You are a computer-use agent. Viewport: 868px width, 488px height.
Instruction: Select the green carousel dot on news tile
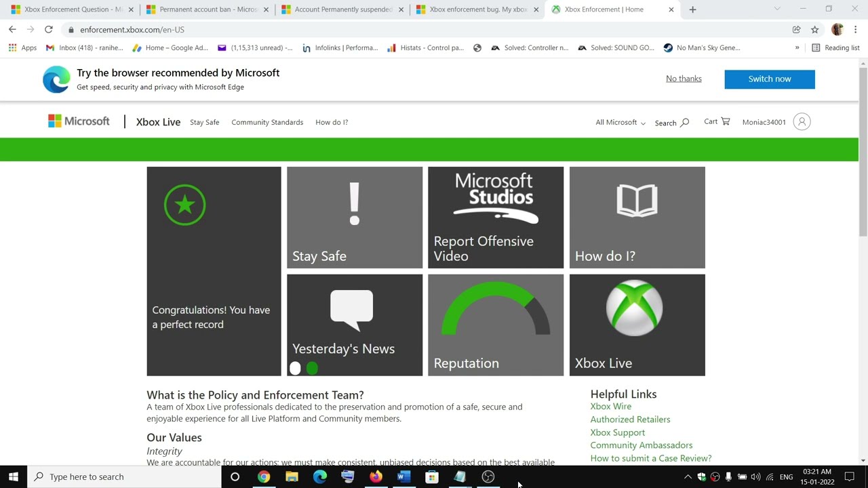(x=312, y=368)
